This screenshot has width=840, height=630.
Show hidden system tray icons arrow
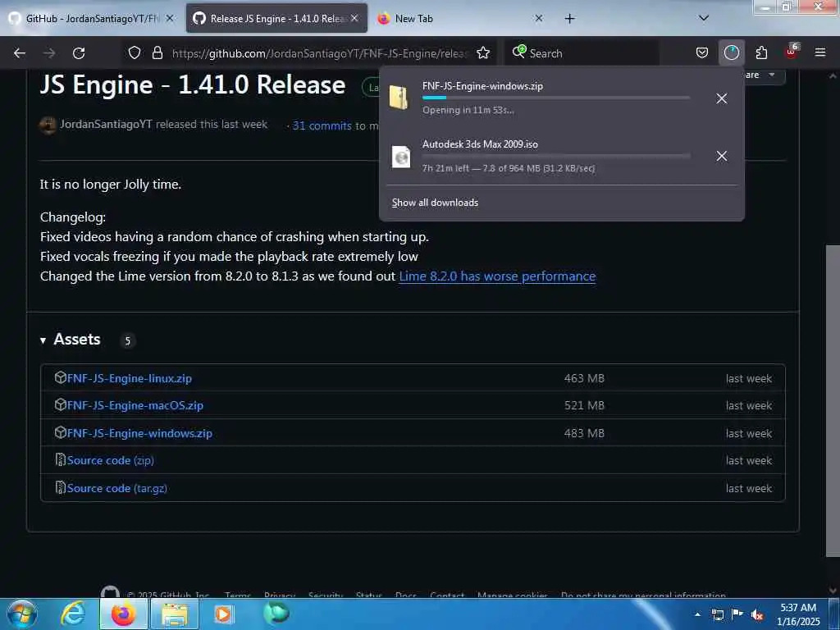click(697, 614)
